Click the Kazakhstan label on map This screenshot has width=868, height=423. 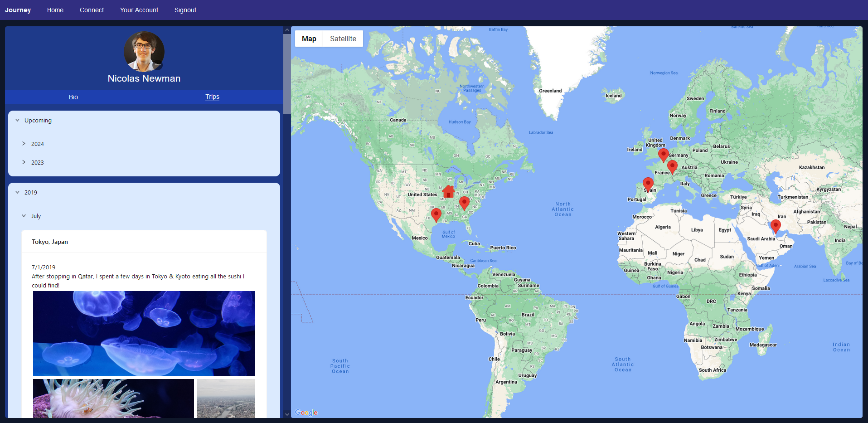point(812,167)
